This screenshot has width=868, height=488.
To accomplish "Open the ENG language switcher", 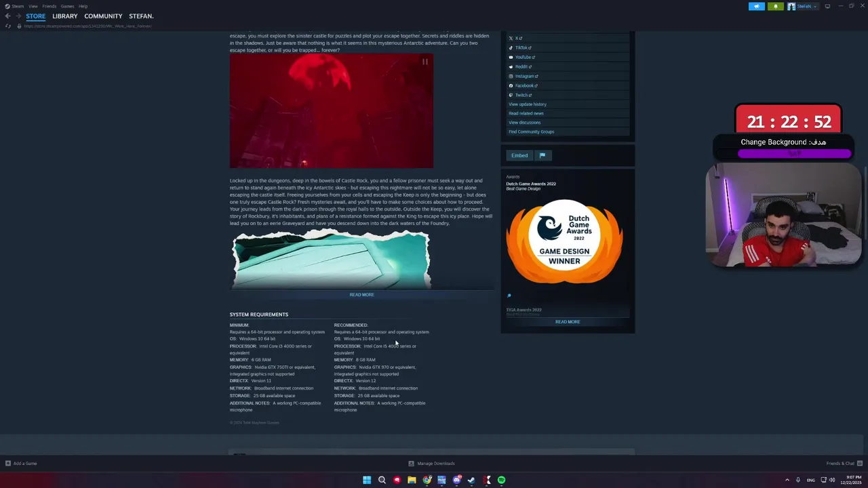I will (x=810, y=480).
